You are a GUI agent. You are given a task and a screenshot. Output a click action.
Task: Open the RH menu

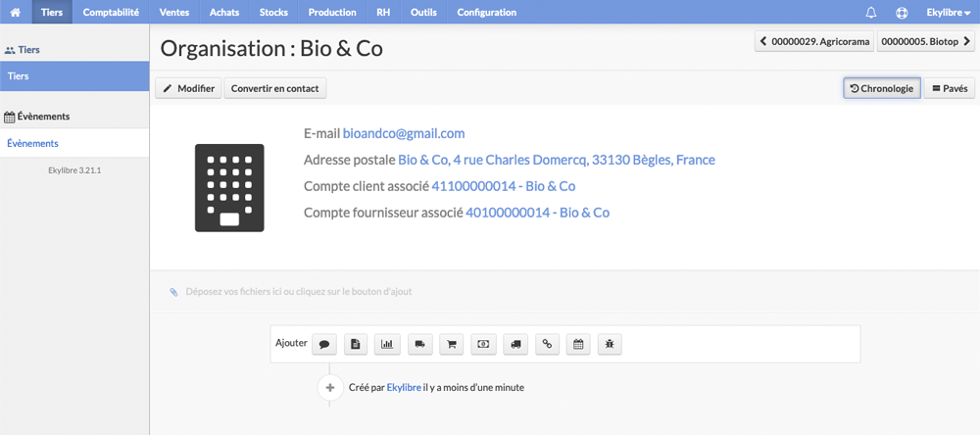pyautogui.click(x=383, y=12)
